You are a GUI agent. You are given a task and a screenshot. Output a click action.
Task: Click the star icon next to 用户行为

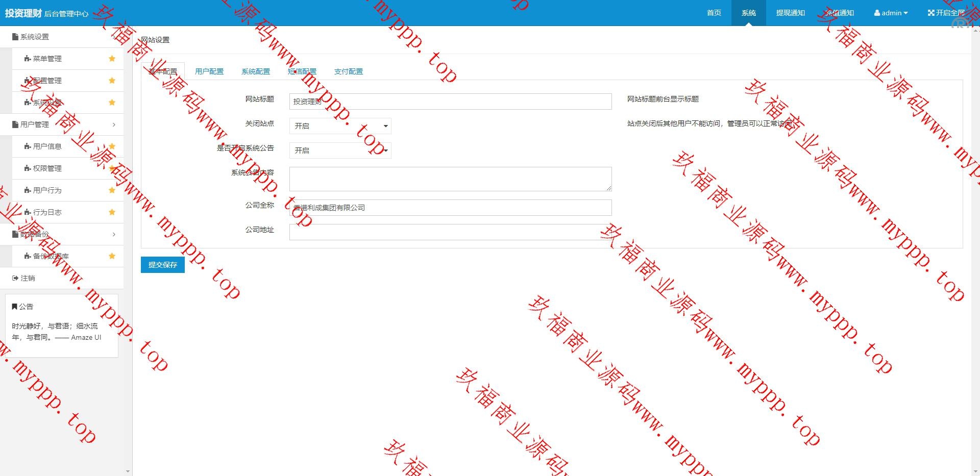click(x=112, y=190)
